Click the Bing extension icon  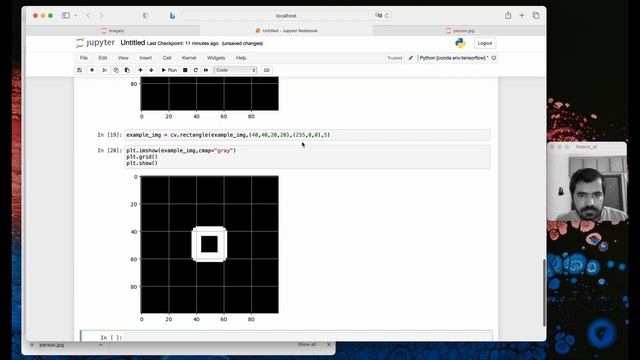click(x=172, y=16)
